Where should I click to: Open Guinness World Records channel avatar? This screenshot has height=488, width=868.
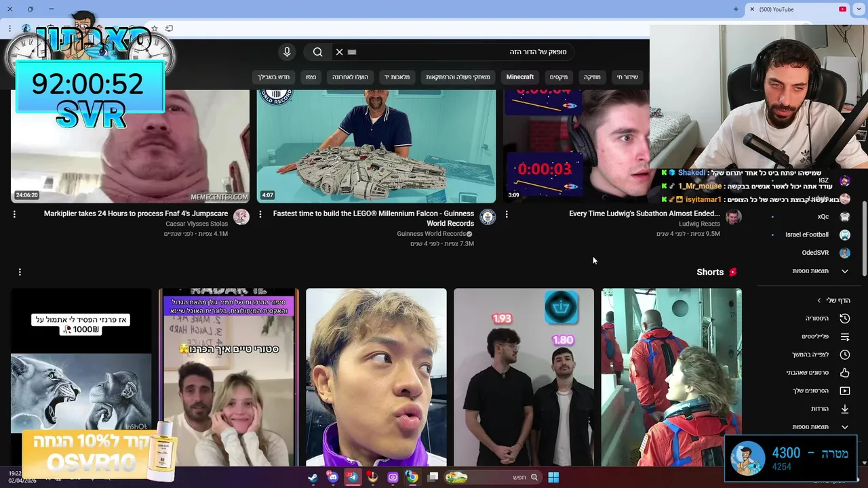pyautogui.click(x=488, y=217)
